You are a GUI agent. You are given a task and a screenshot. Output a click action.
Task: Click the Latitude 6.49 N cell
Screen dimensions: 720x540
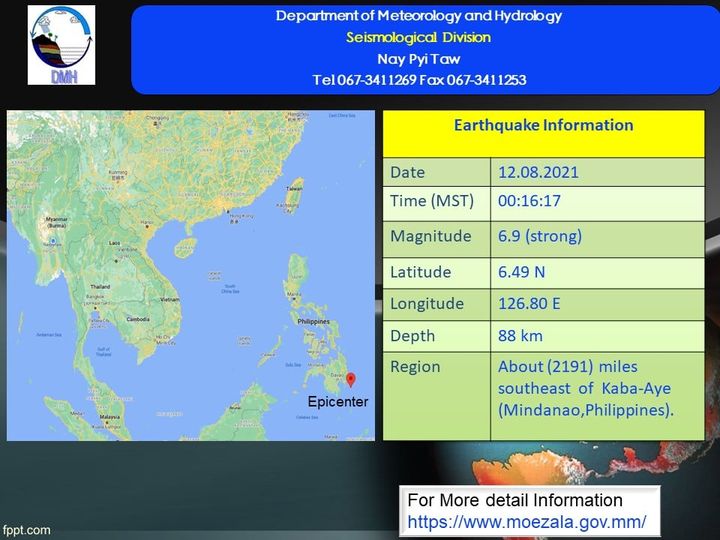pyautogui.click(x=597, y=273)
